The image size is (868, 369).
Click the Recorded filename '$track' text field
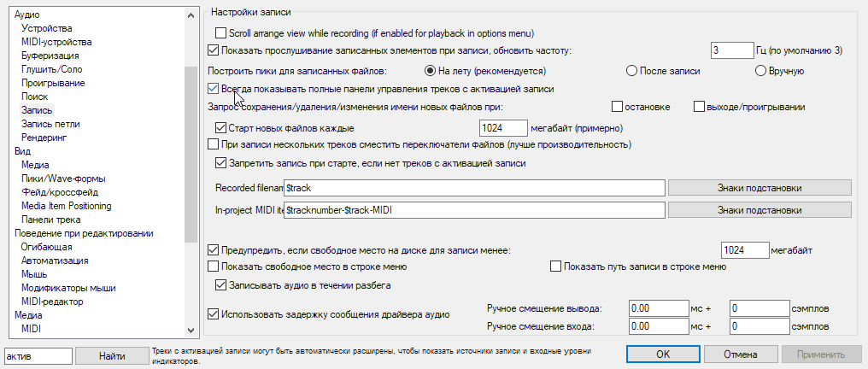click(x=474, y=187)
